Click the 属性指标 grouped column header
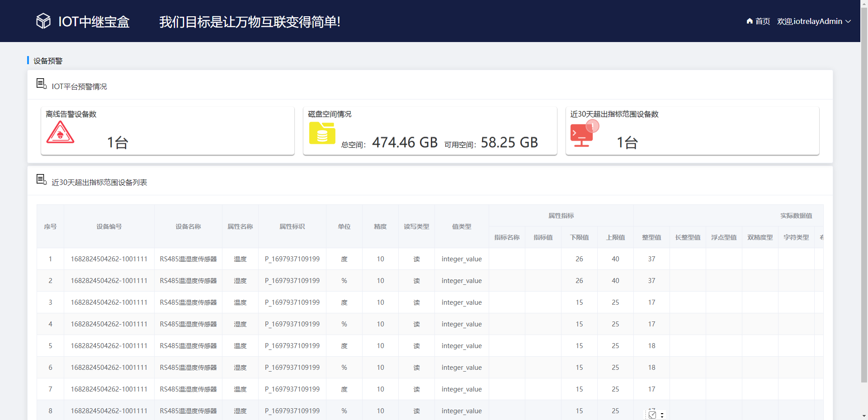The image size is (868, 420). pos(561,216)
